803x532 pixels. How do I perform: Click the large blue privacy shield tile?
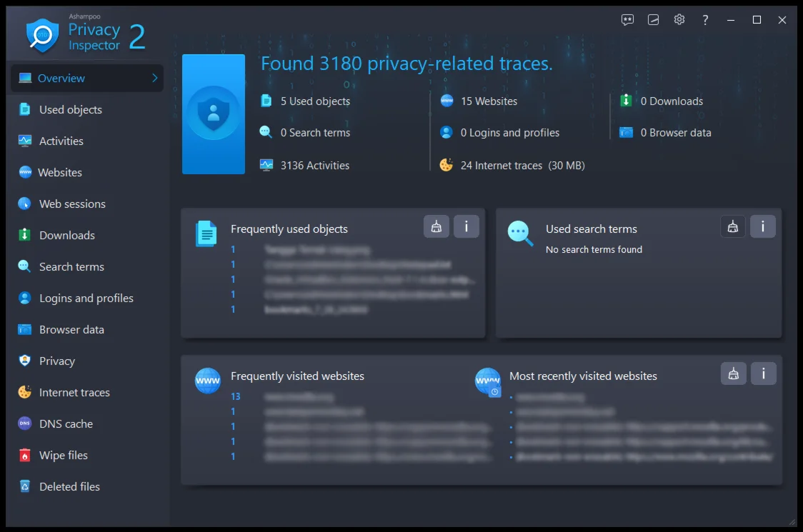pyautogui.click(x=214, y=114)
